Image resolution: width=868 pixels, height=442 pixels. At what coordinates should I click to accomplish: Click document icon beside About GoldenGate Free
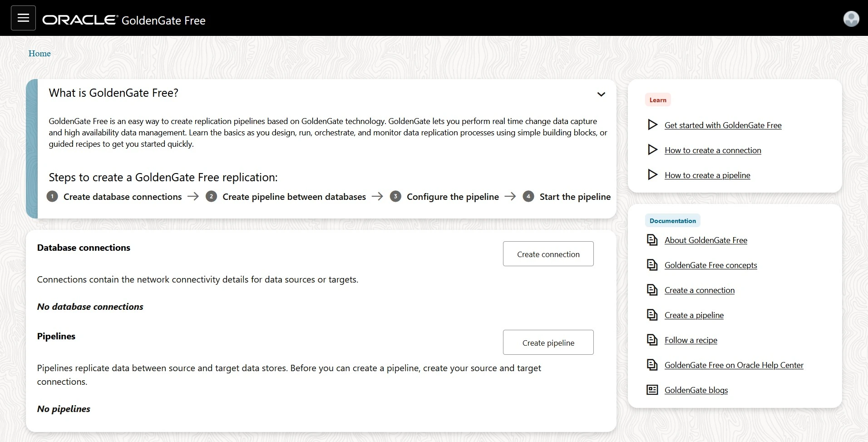[x=652, y=240]
